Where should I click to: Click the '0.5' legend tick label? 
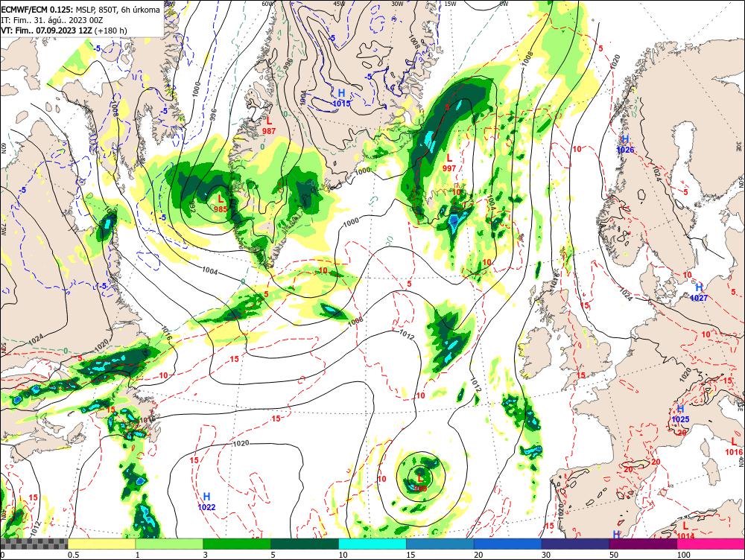click(73, 555)
